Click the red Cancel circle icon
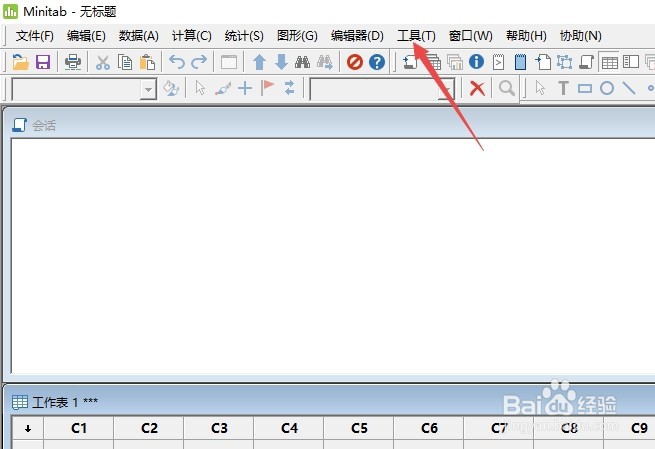This screenshot has width=655, height=449. coord(355,62)
